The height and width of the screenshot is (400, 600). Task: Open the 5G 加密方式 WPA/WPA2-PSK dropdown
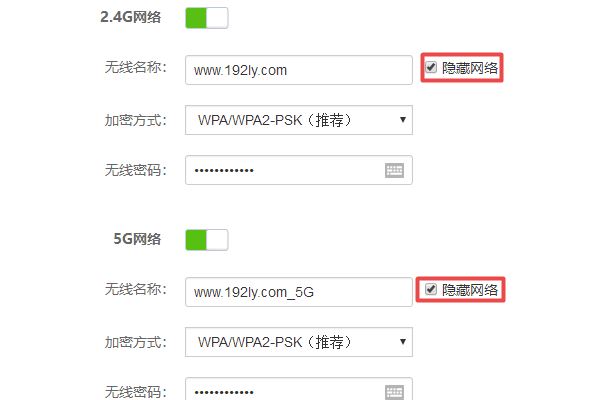click(x=299, y=342)
